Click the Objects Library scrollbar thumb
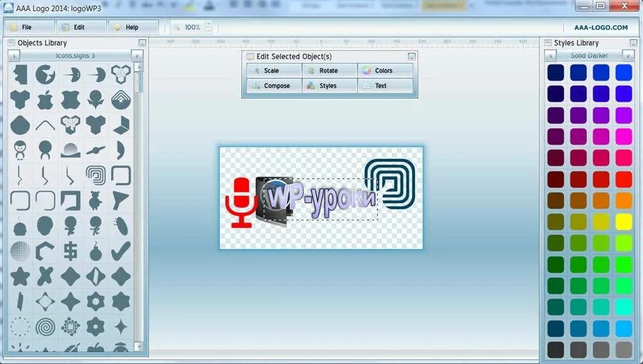The width and height of the screenshot is (643, 364). pyautogui.click(x=139, y=82)
